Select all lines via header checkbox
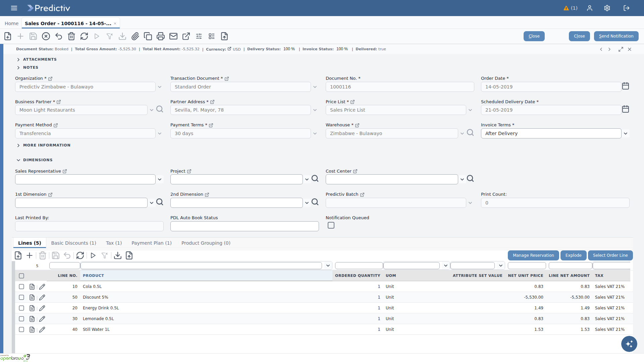 click(21, 276)
